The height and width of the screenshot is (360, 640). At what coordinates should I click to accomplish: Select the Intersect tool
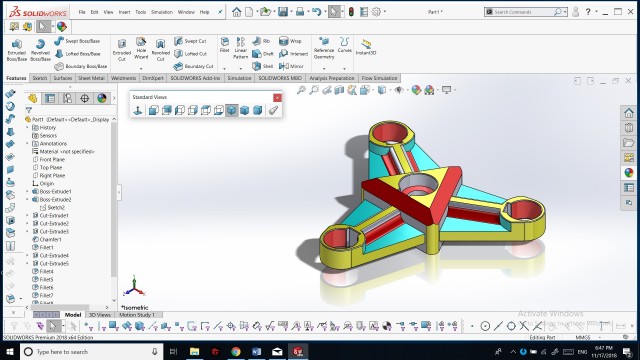[x=293, y=53]
